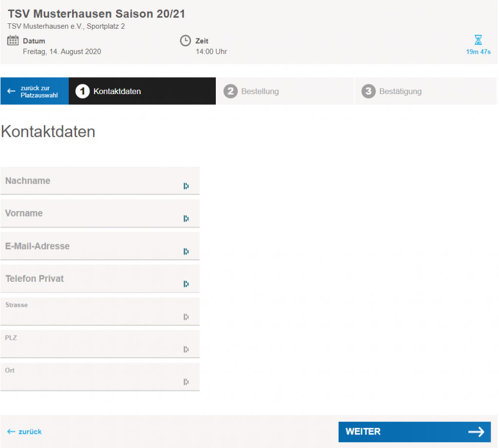
Task: Click the autofill icon in PLZ field
Action: coord(186,349)
